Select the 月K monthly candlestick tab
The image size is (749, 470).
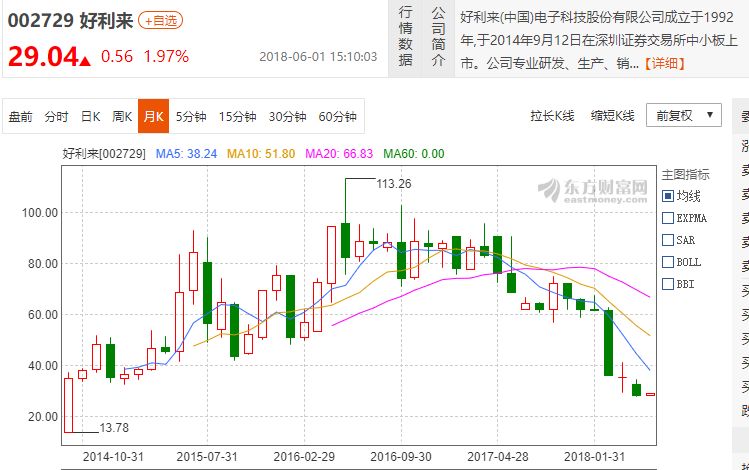pyautogui.click(x=153, y=116)
